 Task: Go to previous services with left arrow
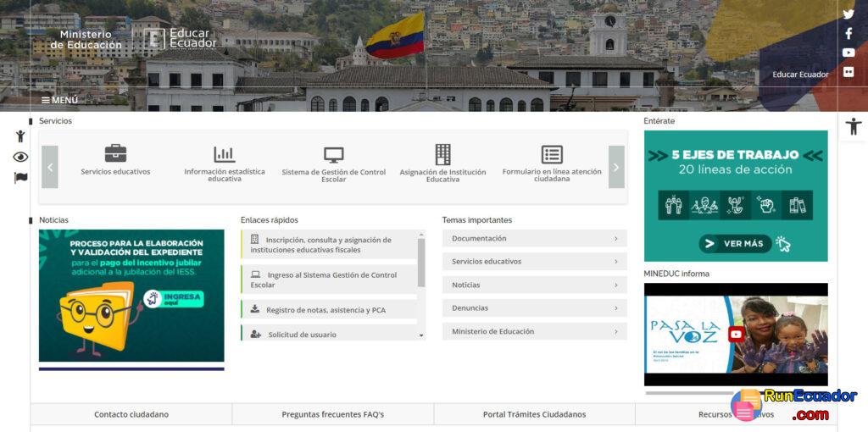[50, 167]
